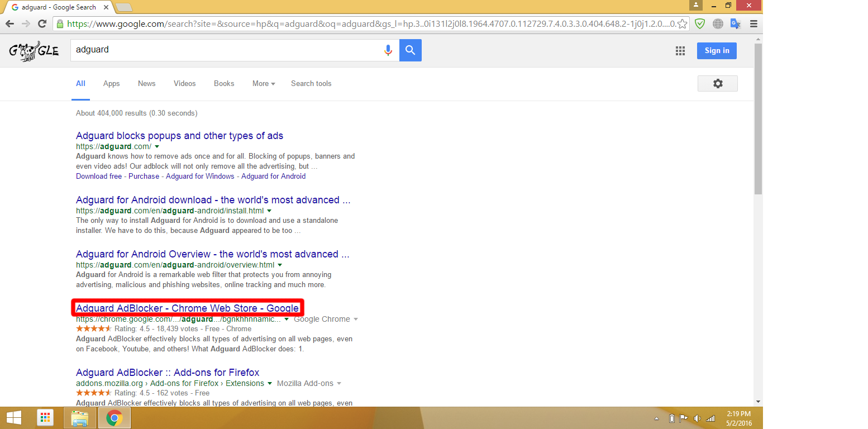This screenshot has height=429, width=868.
Task: Click the Sign in button
Action: pos(717,51)
